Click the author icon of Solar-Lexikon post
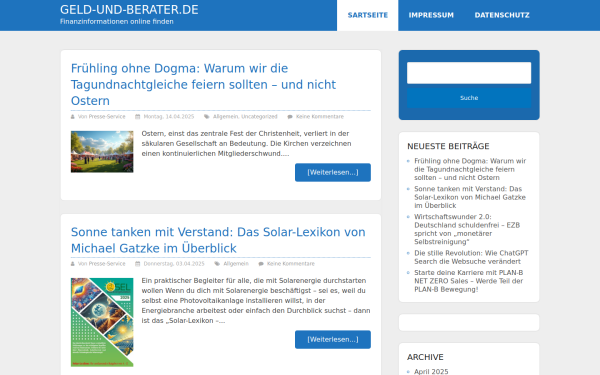The image size is (600, 375). 73,264
